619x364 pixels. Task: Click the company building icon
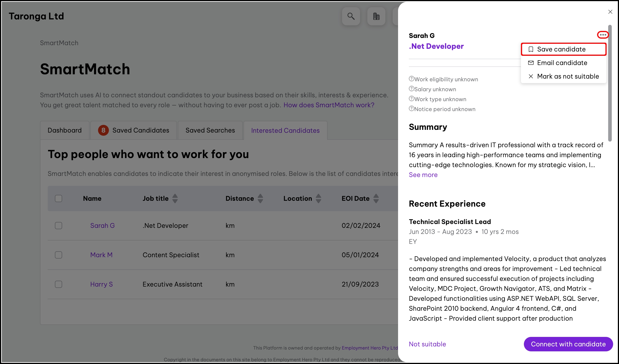(376, 16)
